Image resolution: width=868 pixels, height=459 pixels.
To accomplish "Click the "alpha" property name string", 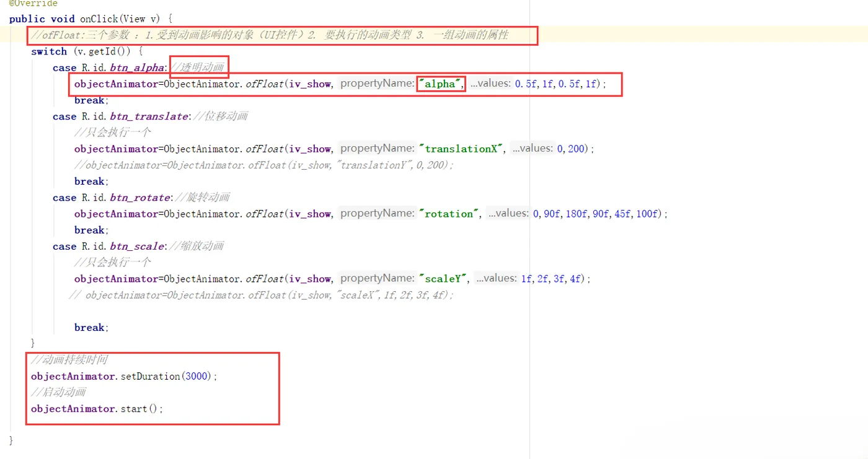I will 441,84.
